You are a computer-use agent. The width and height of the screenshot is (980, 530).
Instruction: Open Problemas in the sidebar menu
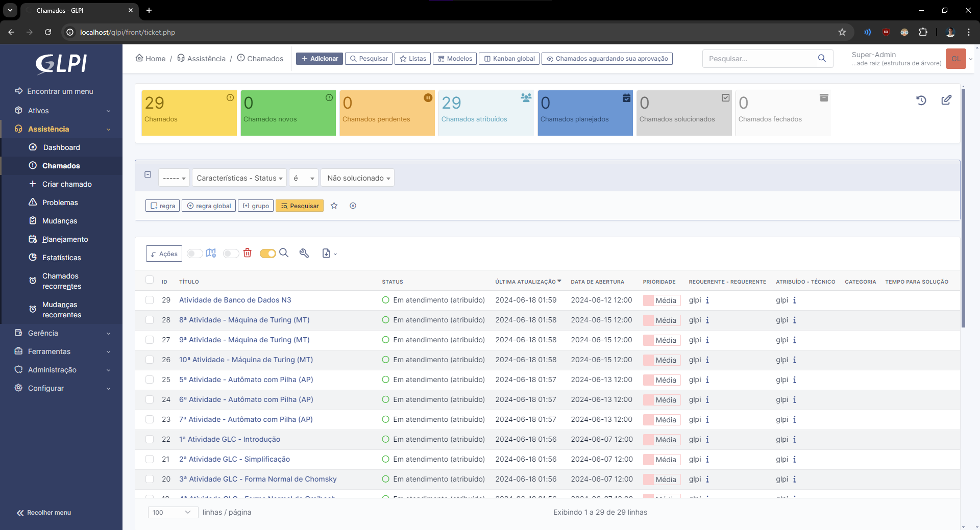coord(60,203)
